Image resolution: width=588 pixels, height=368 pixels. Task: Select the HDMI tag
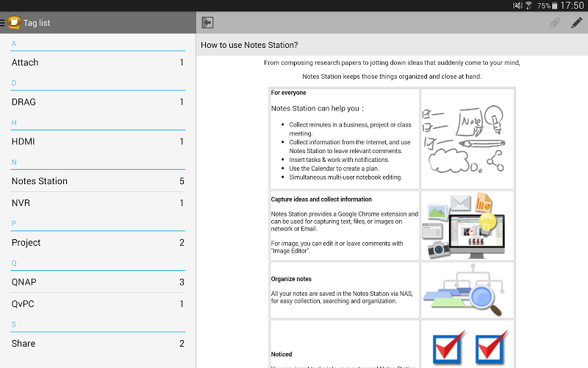tap(98, 141)
